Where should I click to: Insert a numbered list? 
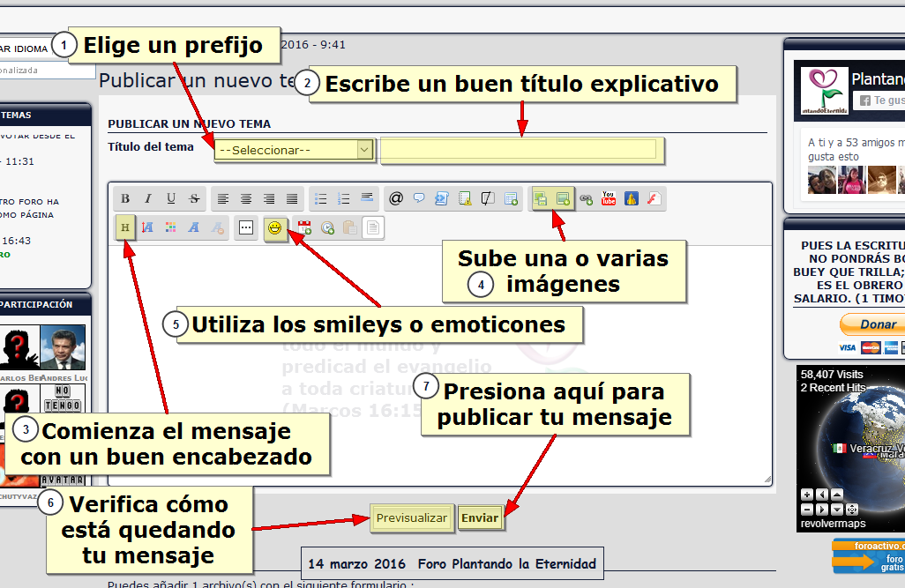pos(344,199)
